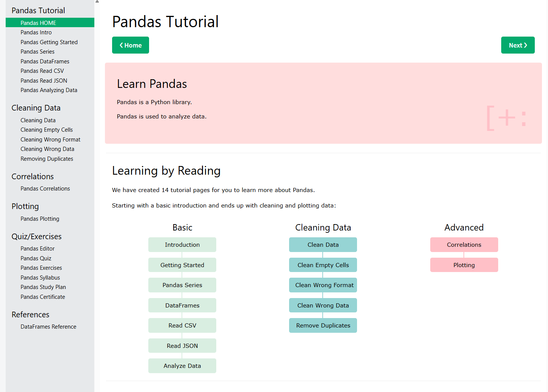Click the pink Pandas logo graphic
The image size is (548, 392).
(x=506, y=117)
